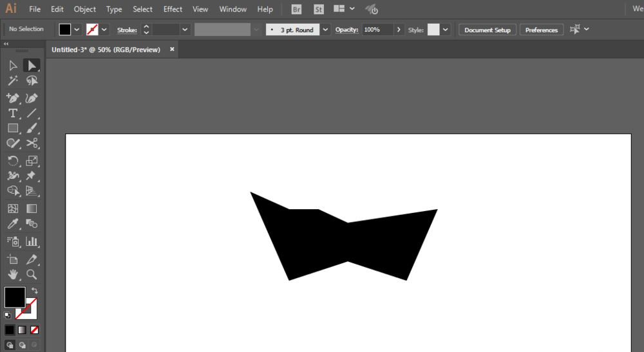Viewport: 644px width, 352px height.
Task: Activate the Hand tool
Action: [x=12, y=275]
